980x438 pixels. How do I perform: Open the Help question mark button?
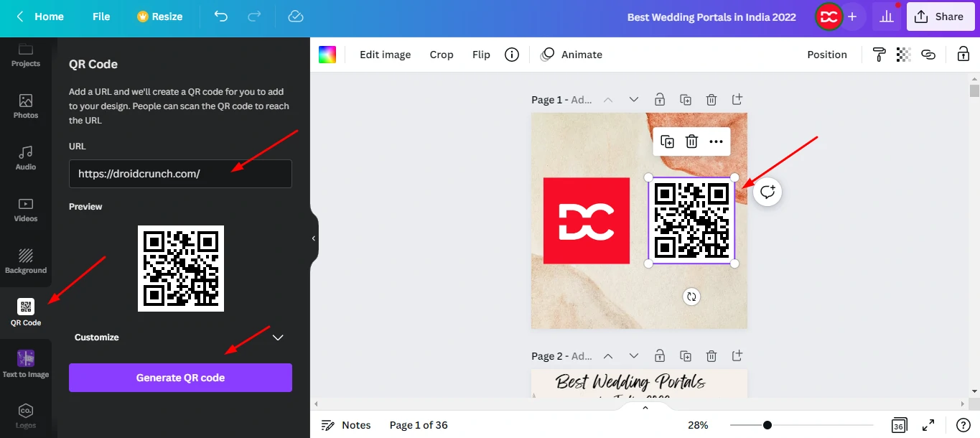tap(963, 425)
